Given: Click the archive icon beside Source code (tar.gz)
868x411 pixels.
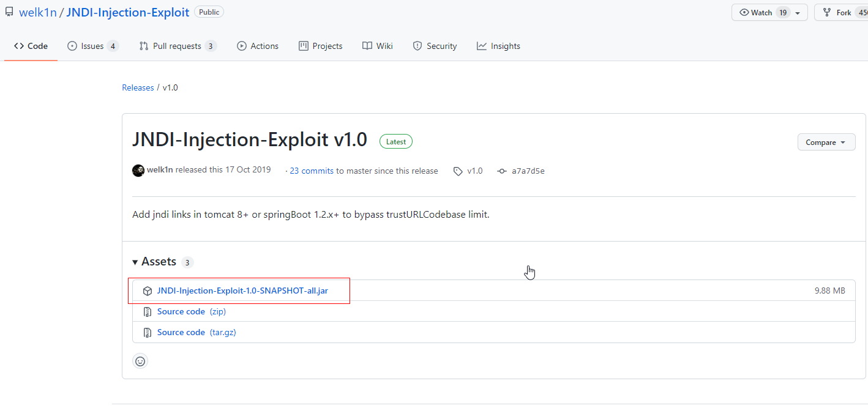Looking at the screenshot, I should (x=147, y=333).
